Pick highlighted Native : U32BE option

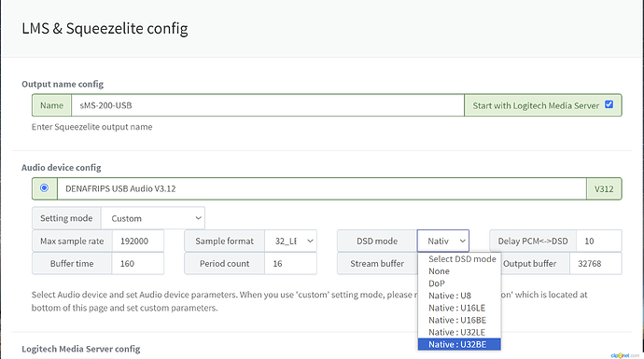(x=459, y=344)
